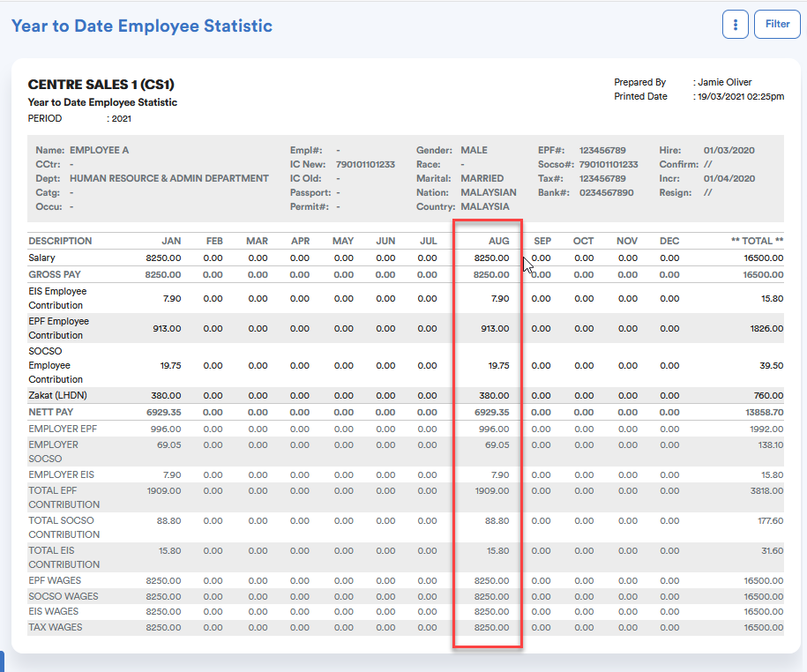The width and height of the screenshot is (807, 672).
Task: Click the NETT PAY August value 6929.35
Action: click(x=492, y=412)
